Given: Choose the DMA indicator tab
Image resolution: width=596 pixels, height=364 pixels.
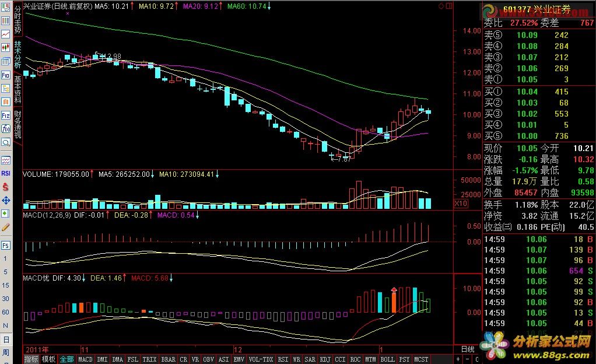Looking at the screenshot, I should [x=117, y=359].
